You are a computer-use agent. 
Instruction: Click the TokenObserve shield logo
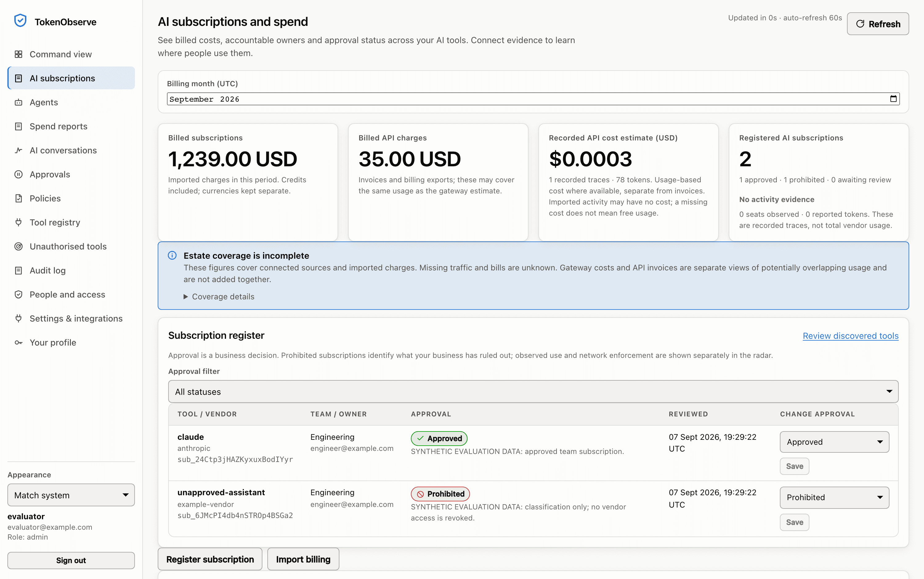[20, 21]
